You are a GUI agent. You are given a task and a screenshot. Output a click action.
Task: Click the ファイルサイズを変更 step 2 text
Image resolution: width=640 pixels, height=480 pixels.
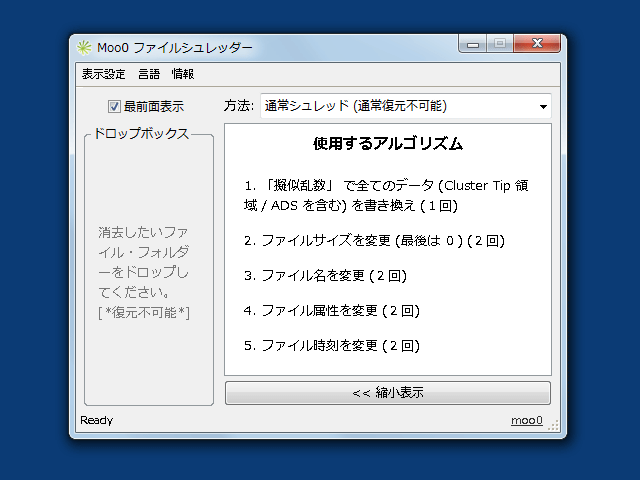[x=374, y=240]
